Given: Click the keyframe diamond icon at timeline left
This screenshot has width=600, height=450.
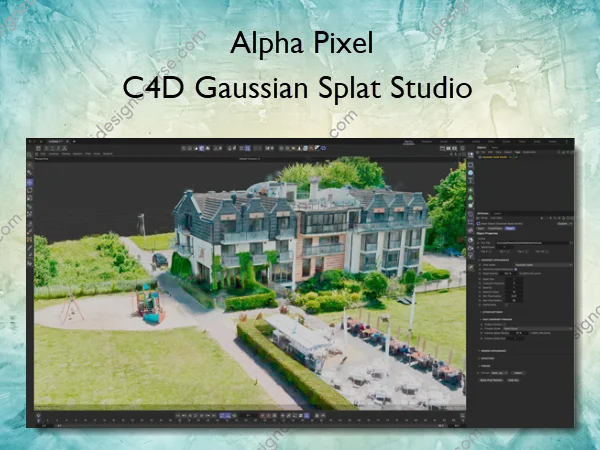Looking at the screenshot, I should (x=38, y=415).
